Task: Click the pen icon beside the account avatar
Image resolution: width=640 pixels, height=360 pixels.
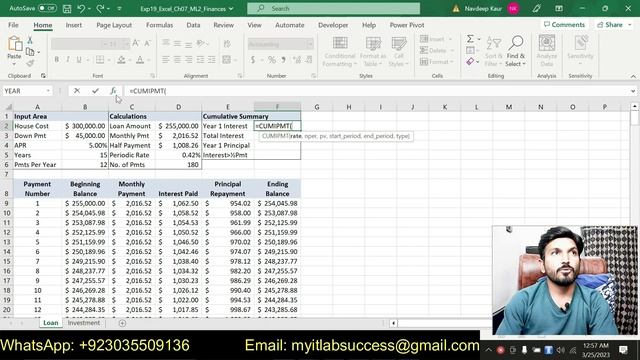Action: 536,9
